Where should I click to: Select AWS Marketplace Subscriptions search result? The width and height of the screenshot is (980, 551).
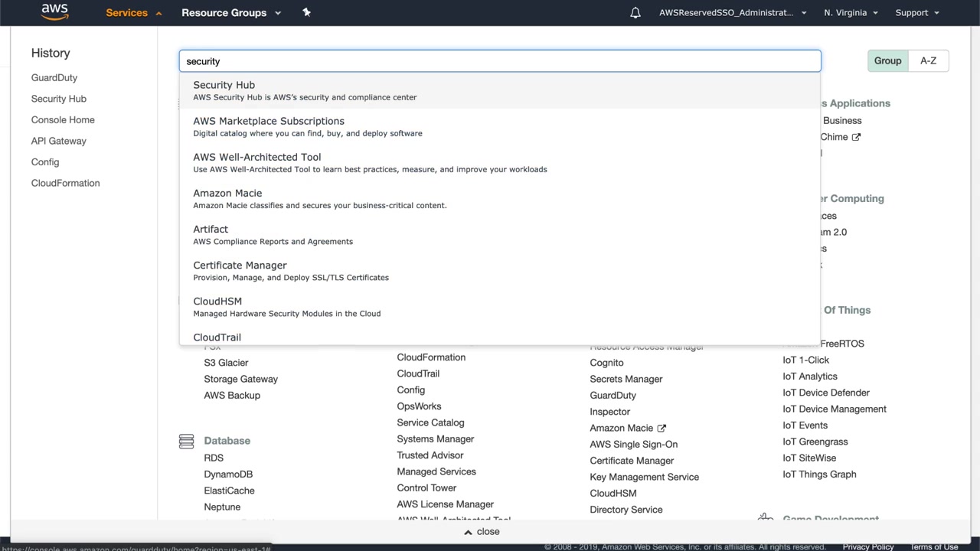click(500, 126)
